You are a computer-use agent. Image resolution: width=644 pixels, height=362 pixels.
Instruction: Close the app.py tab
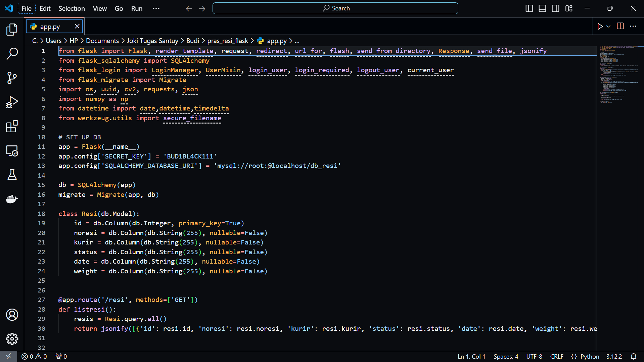(77, 26)
